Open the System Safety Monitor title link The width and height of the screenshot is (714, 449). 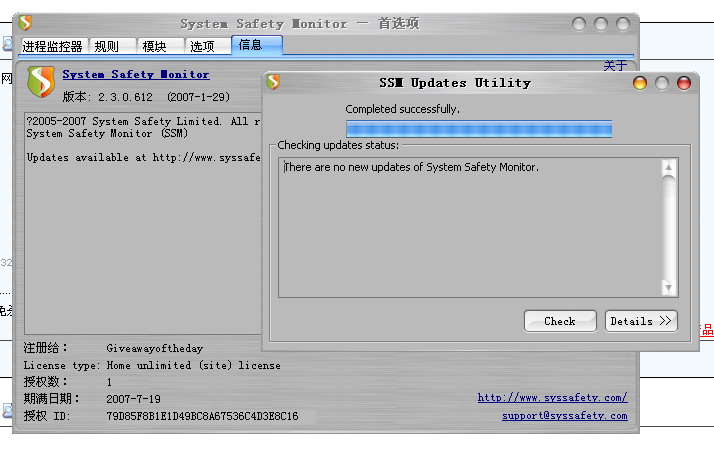tap(136, 74)
